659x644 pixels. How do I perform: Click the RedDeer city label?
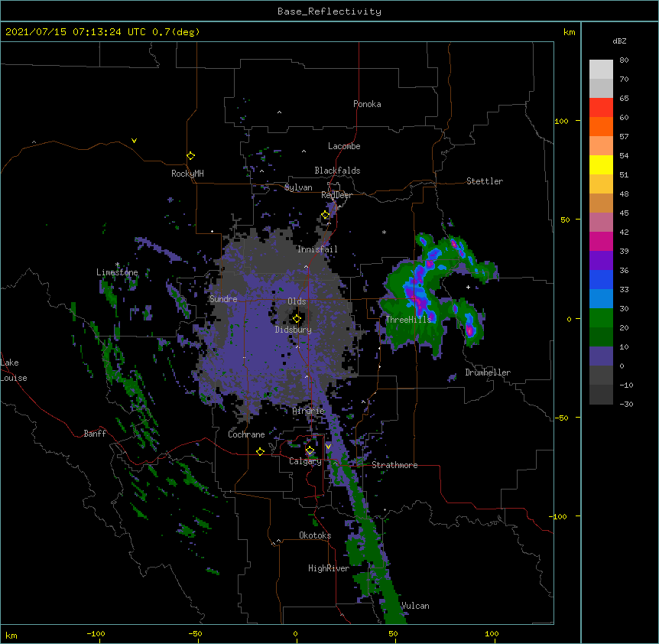coord(336,195)
